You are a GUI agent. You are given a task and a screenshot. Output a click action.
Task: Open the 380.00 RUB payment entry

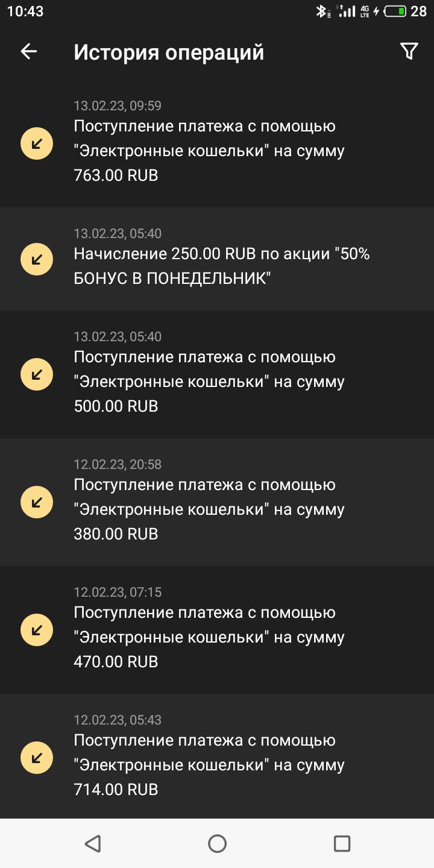(217, 502)
